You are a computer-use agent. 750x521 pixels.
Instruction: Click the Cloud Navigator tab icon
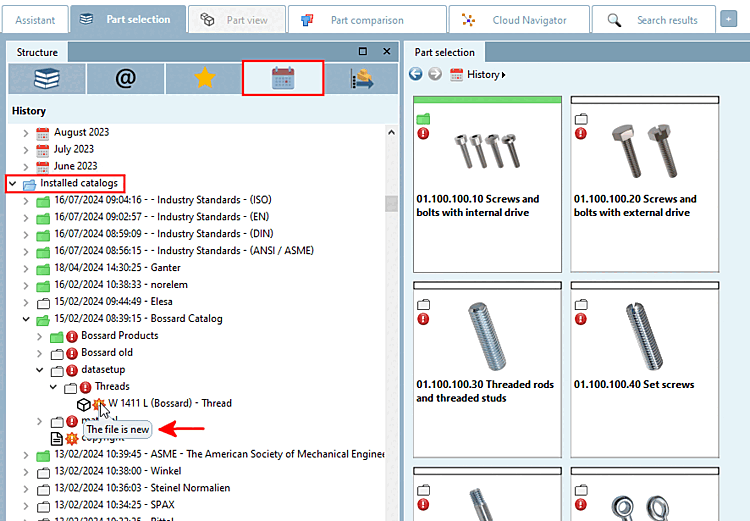pyautogui.click(x=469, y=20)
